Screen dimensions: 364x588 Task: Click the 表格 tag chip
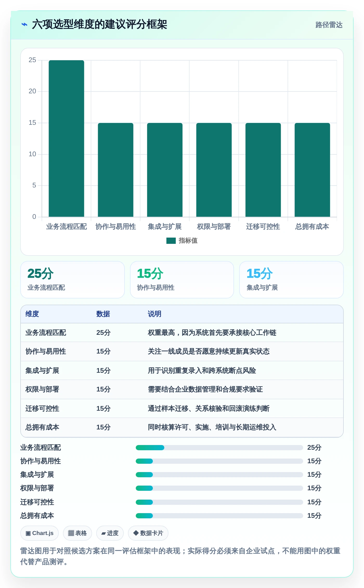[77, 533]
